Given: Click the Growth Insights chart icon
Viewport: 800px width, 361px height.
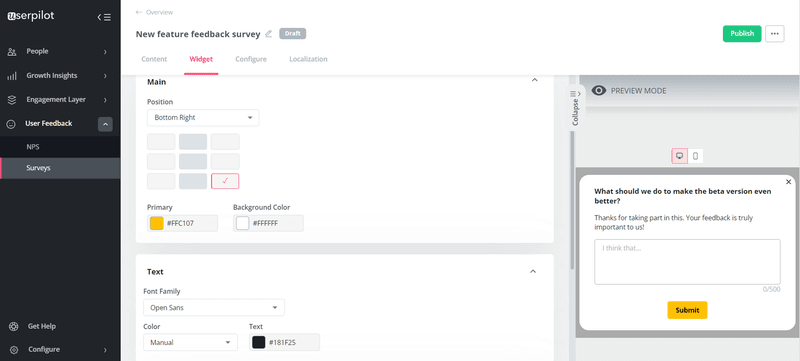Looking at the screenshot, I should [12, 76].
